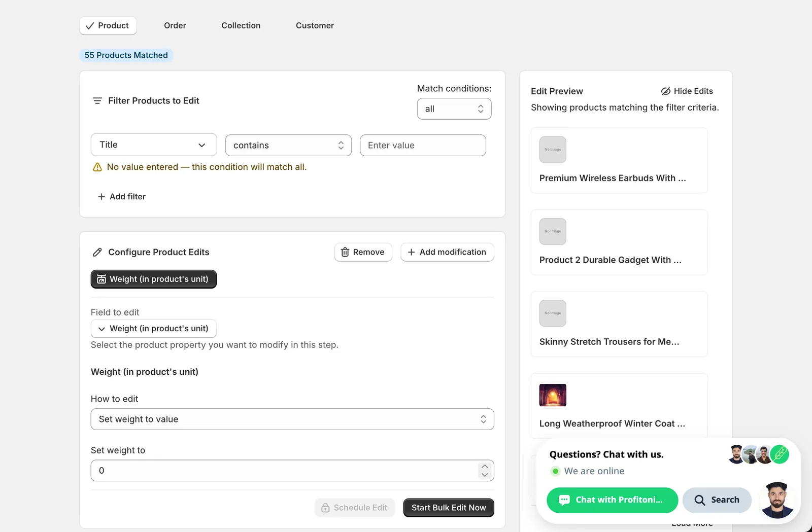
Task: Open the Match conditions 'all' dropdown
Action: [x=454, y=109]
